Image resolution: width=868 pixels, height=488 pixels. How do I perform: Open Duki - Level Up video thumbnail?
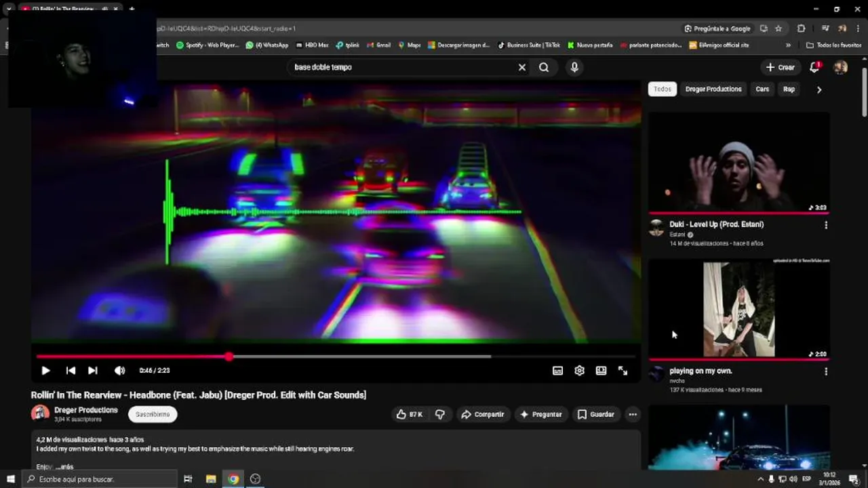(739, 162)
